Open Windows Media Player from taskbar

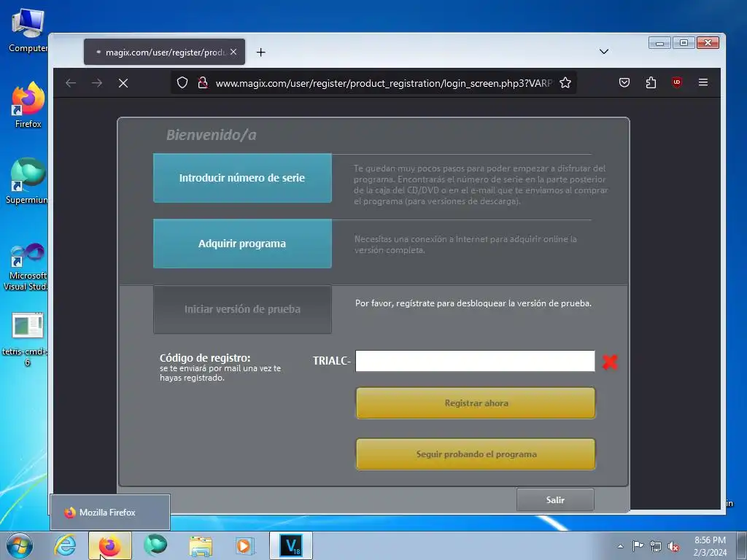[245, 545]
